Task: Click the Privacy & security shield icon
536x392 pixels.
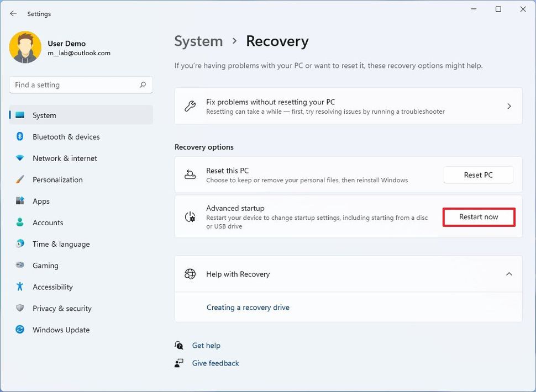Action: click(20, 309)
